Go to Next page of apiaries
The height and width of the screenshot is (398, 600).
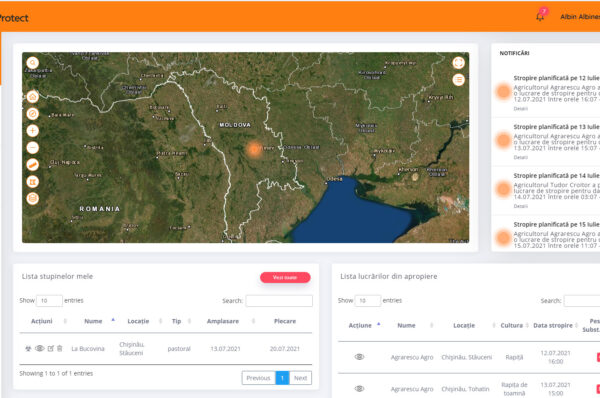pos(300,378)
